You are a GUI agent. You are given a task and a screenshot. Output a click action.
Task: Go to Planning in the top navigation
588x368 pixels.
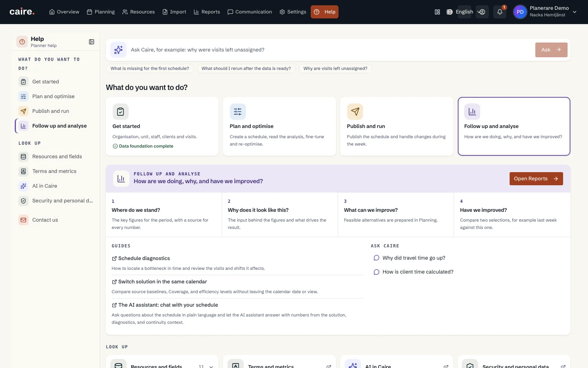101,12
